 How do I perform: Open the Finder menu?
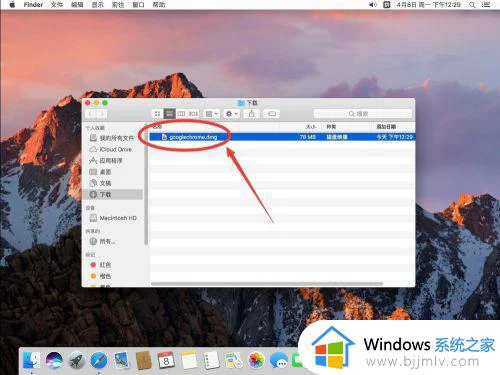click(33, 5)
